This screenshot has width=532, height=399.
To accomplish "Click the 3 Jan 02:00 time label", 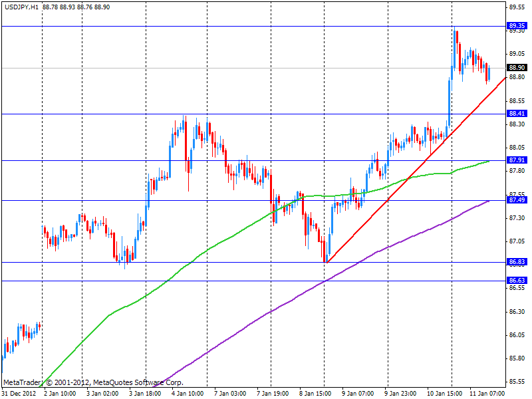I will 102,394.
